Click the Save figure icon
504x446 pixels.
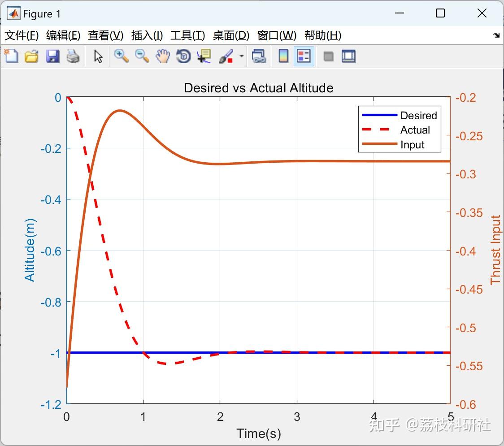[x=52, y=56]
